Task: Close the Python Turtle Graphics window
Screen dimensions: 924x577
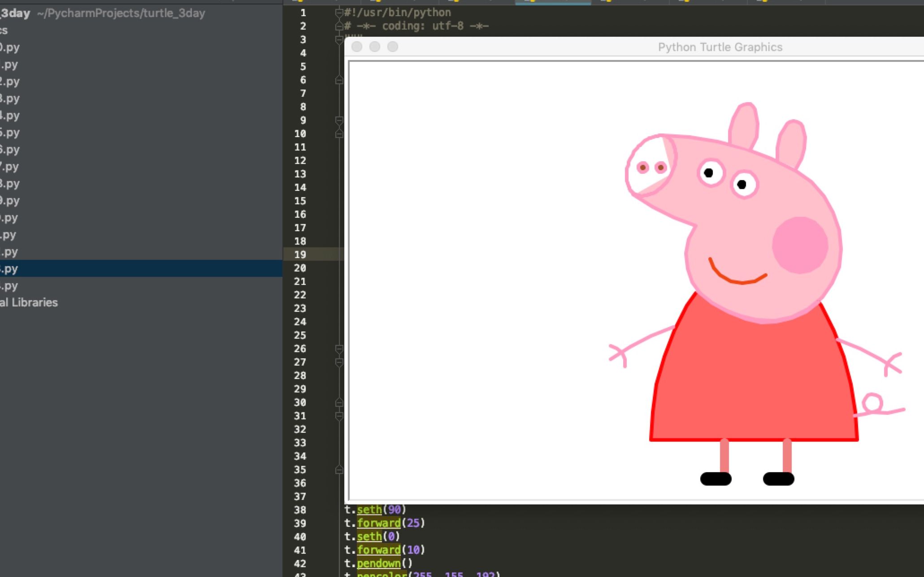Action: point(357,47)
